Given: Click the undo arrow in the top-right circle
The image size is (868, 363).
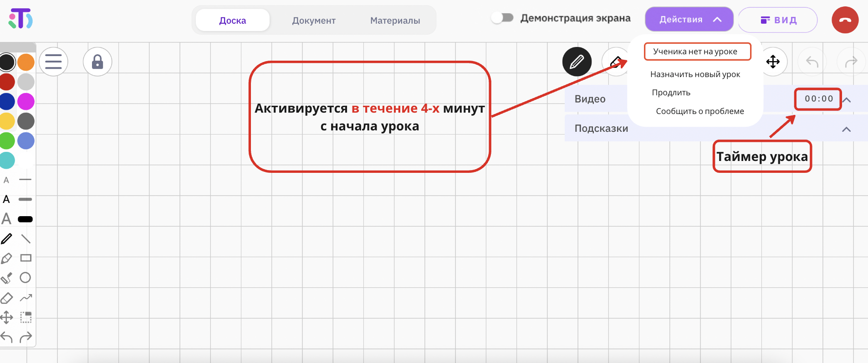Looking at the screenshot, I should click(x=812, y=62).
